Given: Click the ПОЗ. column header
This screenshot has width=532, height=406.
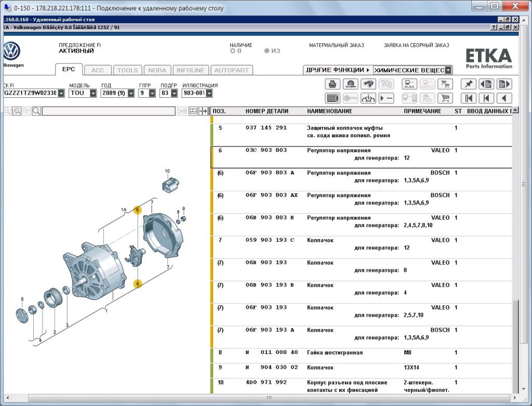Looking at the screenshot, I should point(219,111).
